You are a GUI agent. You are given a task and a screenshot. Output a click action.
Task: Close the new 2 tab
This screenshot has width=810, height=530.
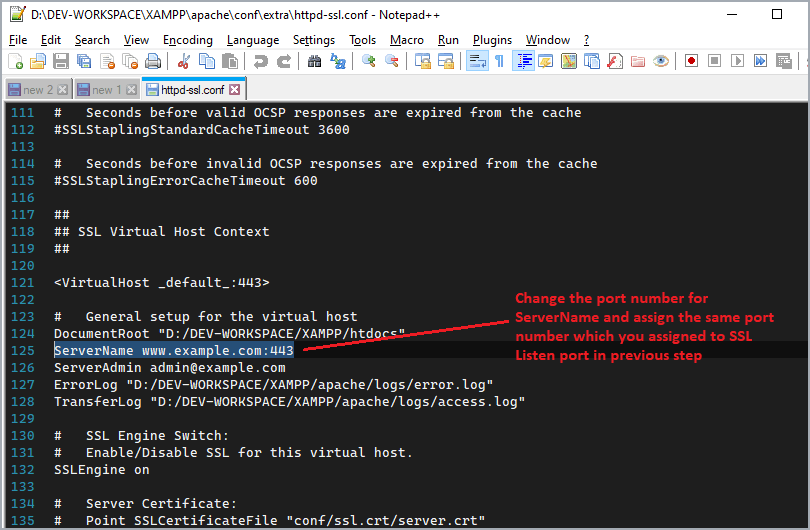(x=63, y=90)
